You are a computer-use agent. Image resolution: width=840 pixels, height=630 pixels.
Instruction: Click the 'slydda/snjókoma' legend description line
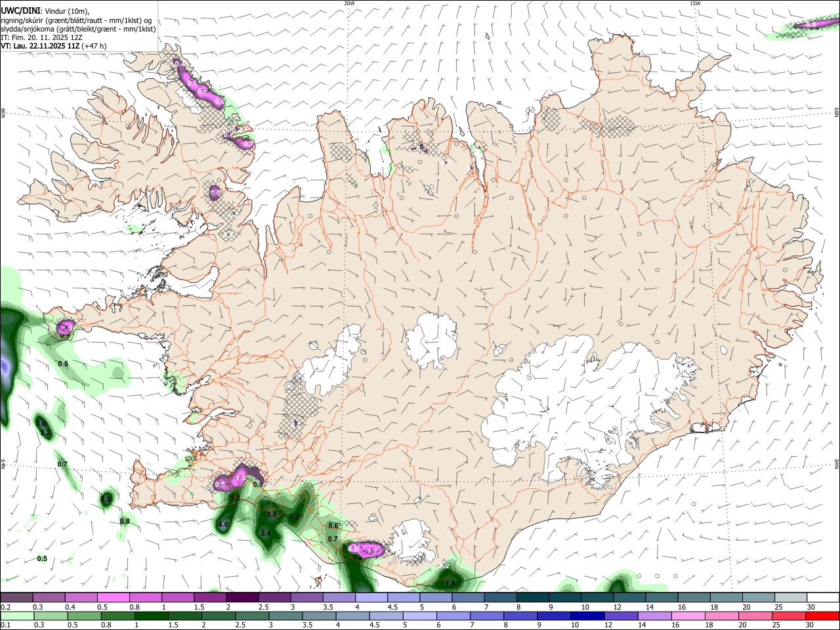[78, 29]
